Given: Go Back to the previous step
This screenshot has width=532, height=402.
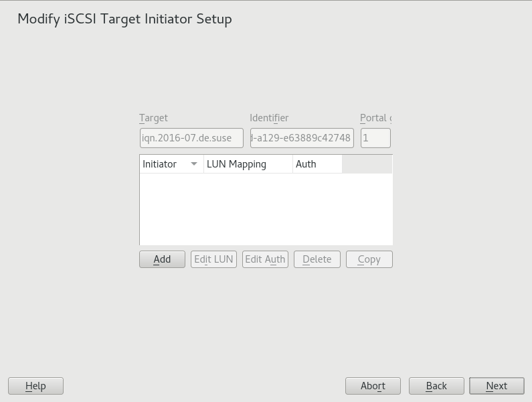Looking at the screenshot, I should click(x=436, y=386).
